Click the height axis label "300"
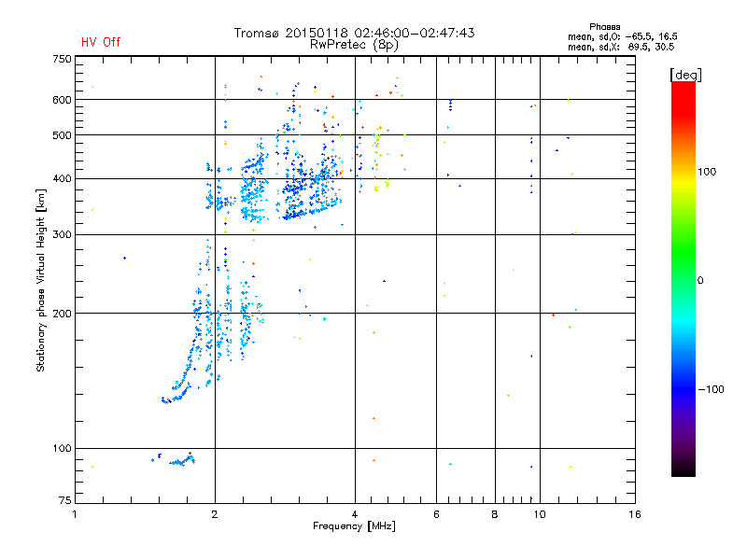747x560 pixels. tap(62, 235)
